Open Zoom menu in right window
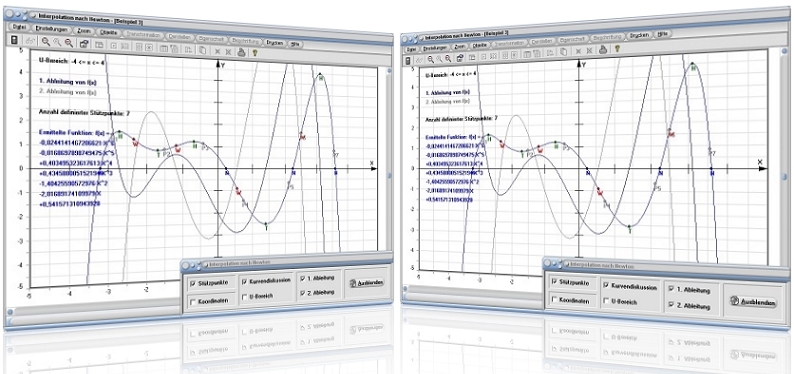 point(459,47)
